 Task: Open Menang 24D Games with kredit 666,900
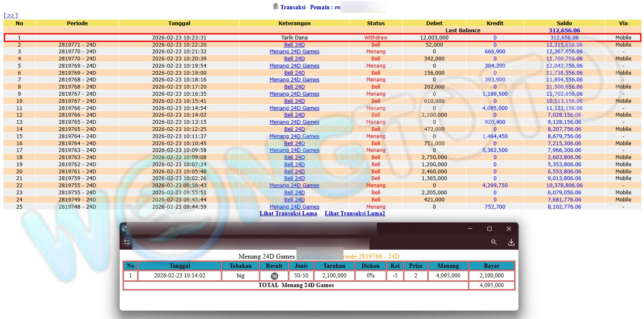tap(294, 52)
